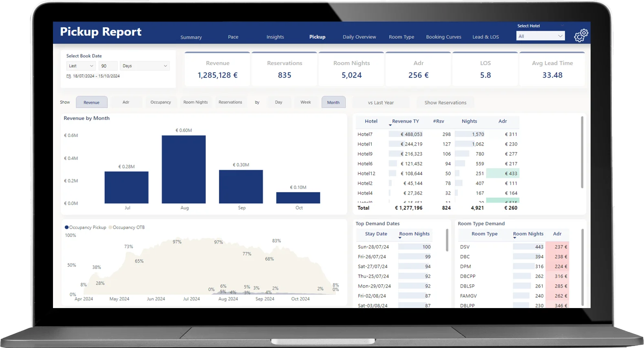Group the chart by Week
Viewport: 644px width, 348px height.
[305, 102]
